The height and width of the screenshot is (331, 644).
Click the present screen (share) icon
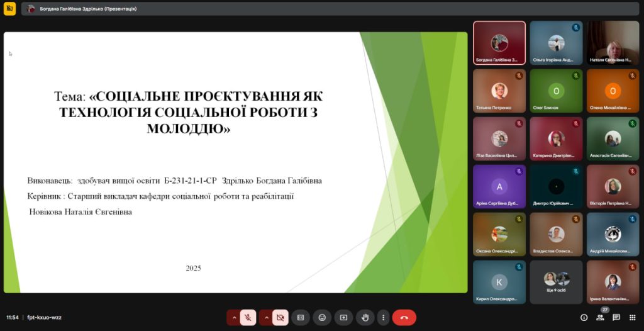click(x=343, y=318)
